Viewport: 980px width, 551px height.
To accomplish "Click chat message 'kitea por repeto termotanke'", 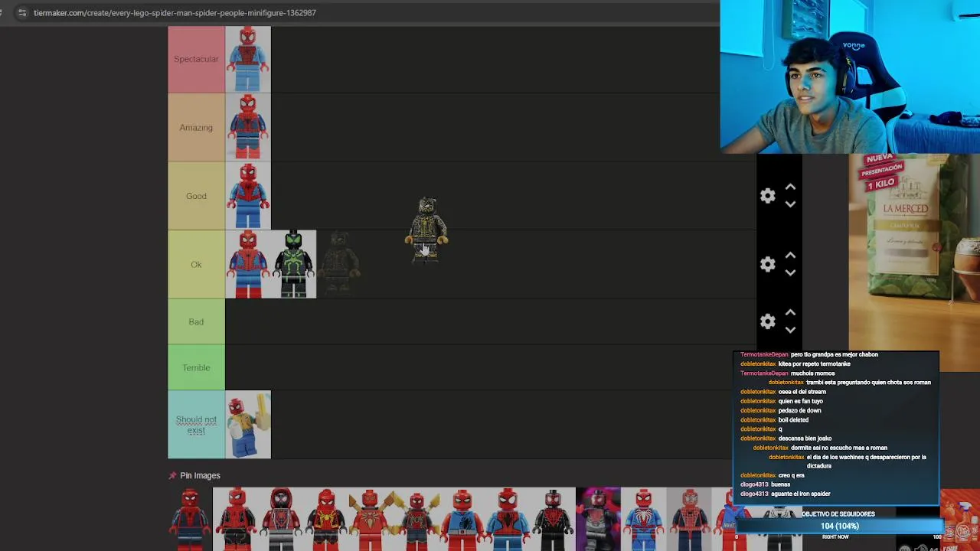I will [814, 364].
